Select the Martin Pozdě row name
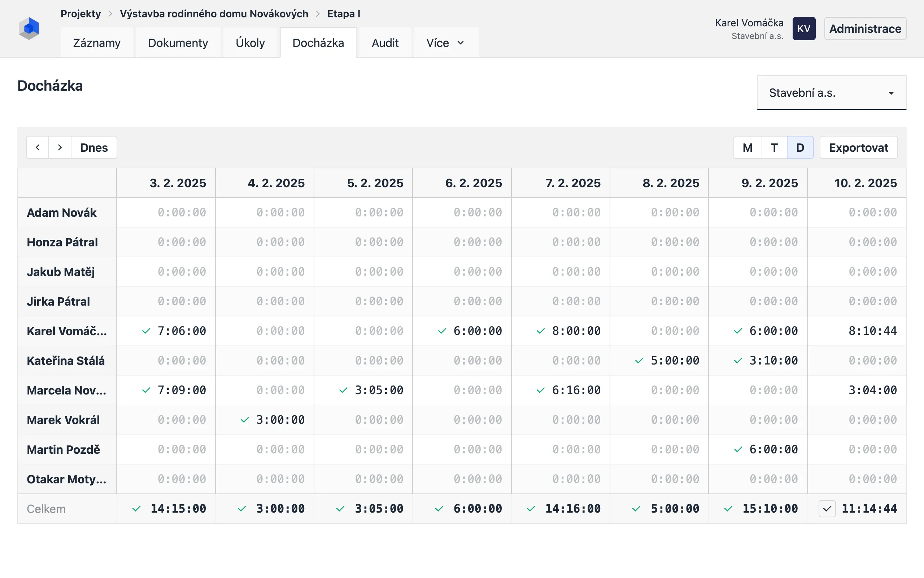 [x=64, y=449]
